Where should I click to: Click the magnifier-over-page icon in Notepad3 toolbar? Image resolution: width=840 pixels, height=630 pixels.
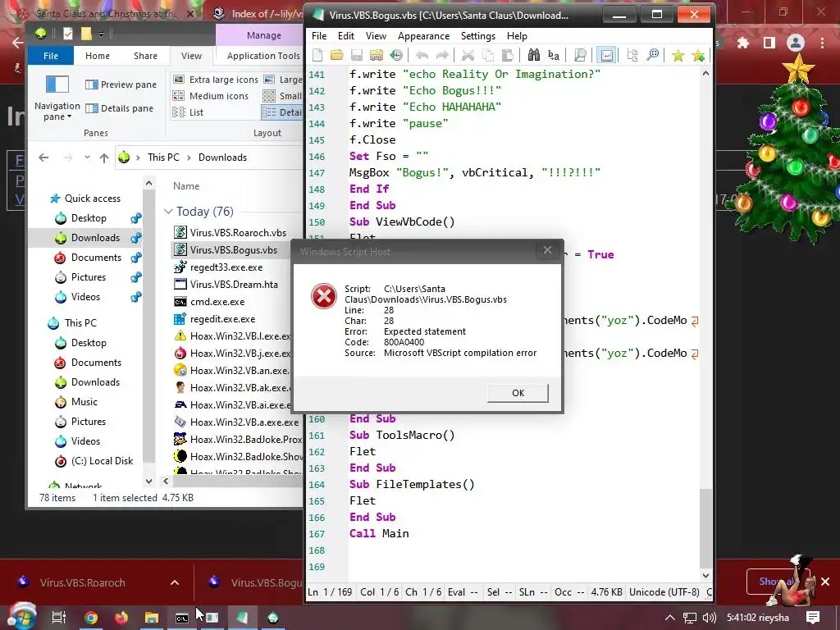pos(580,55)
